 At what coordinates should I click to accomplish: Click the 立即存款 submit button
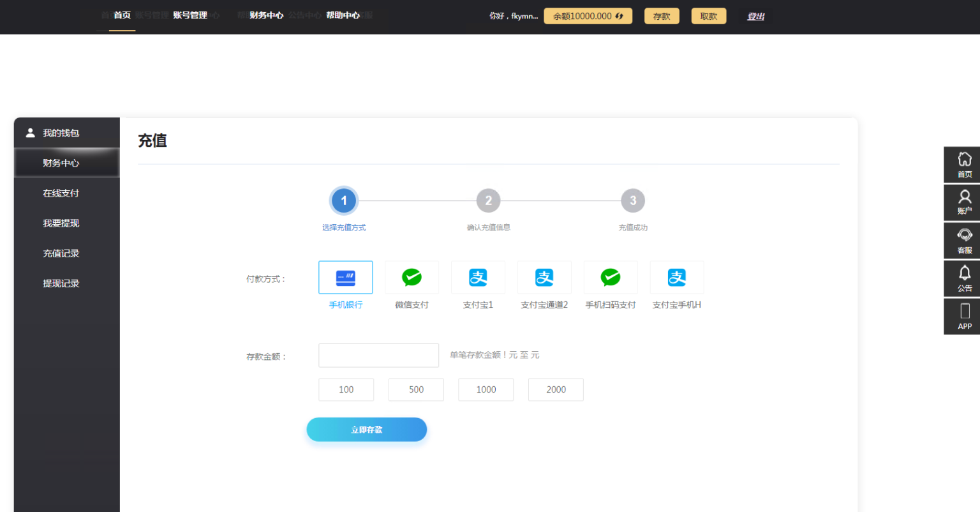[366, 430]
